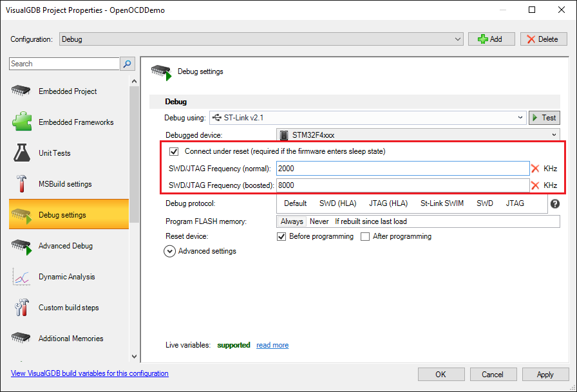Screen dimensions: 577x392
Task: Click the OK button
Action: point(441,375)
